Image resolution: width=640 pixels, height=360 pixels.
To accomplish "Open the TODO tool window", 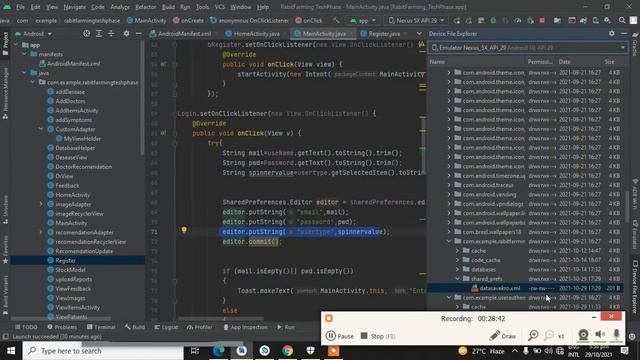I will coord(26,327).
